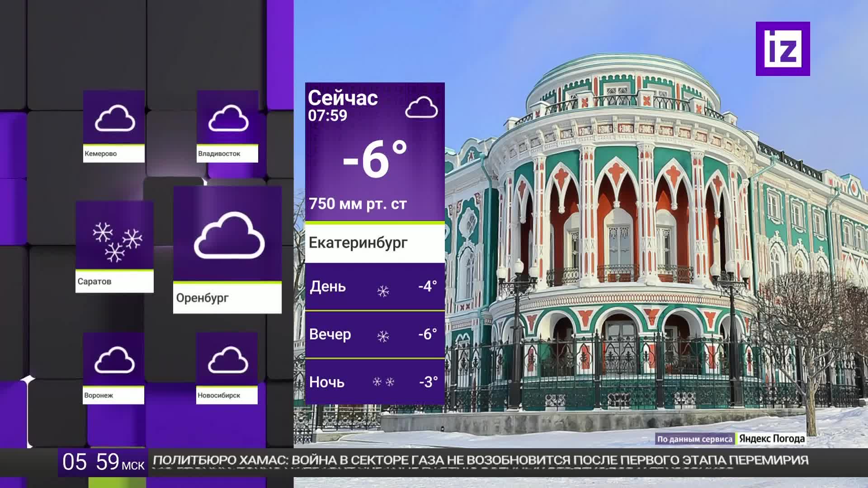Click the ПОЛИТБЮРО ХАМАС news ticker headline
The image size is (868, 488).
(x=481, y=460)
